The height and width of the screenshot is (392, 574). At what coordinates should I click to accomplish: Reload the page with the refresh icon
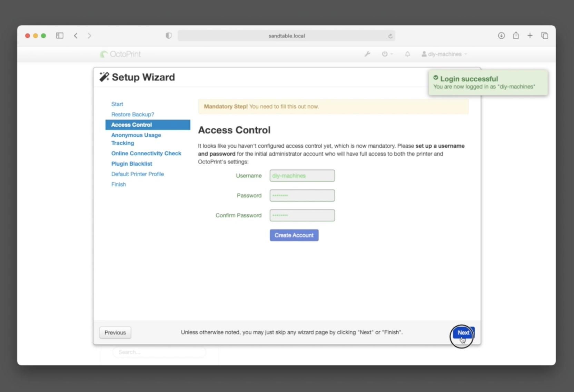[x=390, y=36]
